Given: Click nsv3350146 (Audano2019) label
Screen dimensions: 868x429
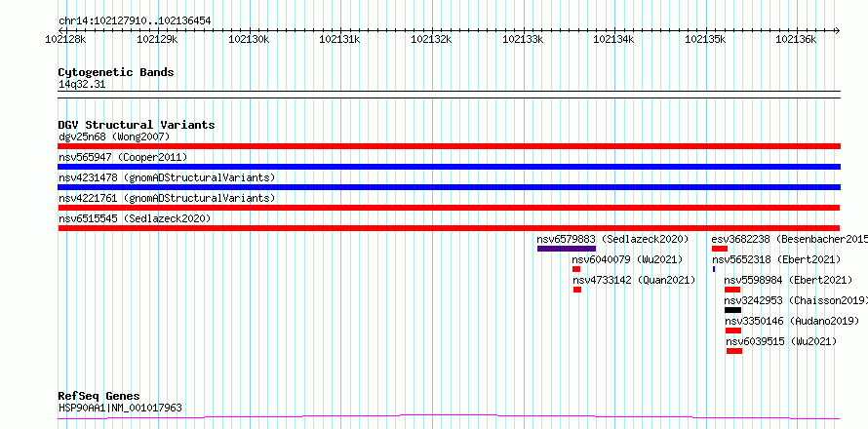Looking at the screenshot, I should tap(792, 321).
